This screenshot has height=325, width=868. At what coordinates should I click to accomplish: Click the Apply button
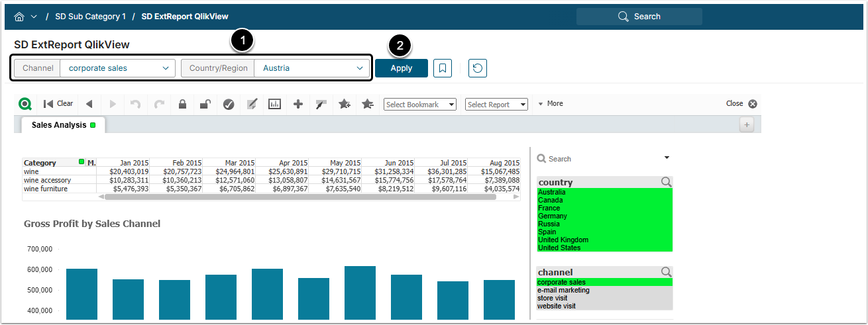point(401,68)
